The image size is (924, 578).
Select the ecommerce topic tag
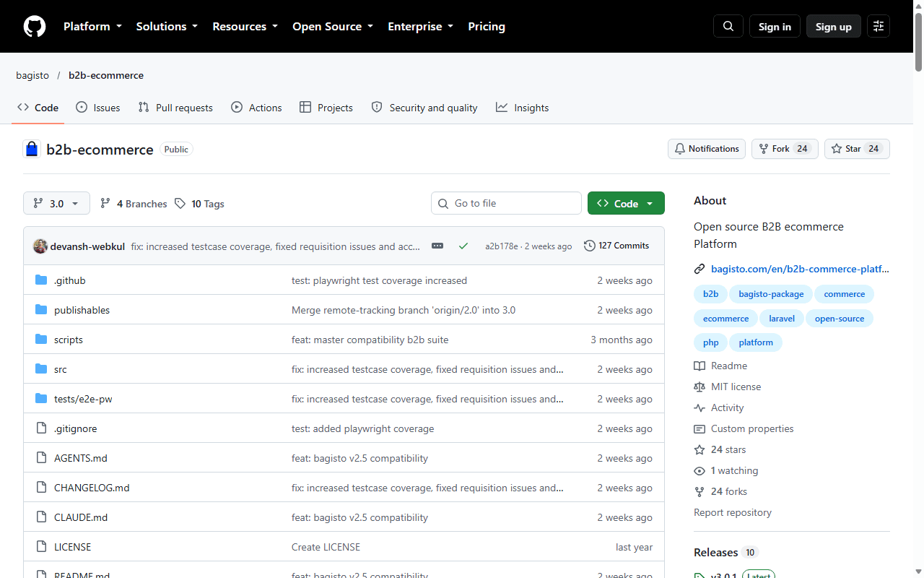click(x=725, y=319)
